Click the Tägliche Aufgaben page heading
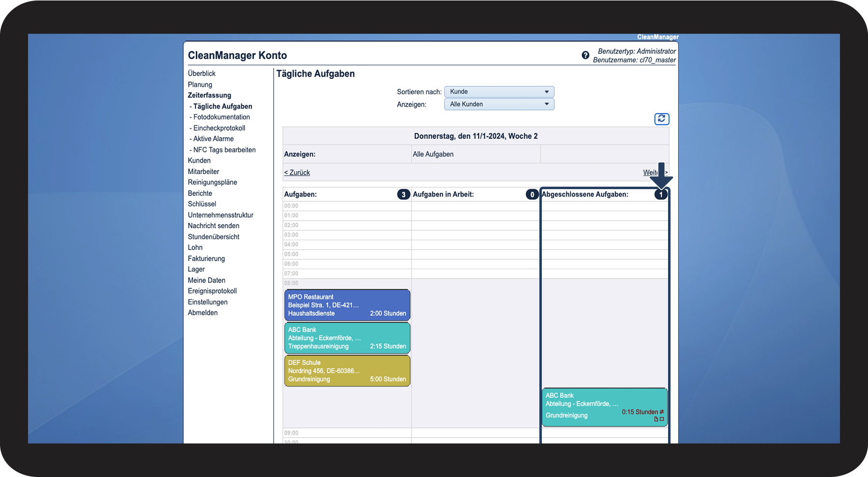The width and height of the screenshot is (868, 477). [x=315, y=74]
